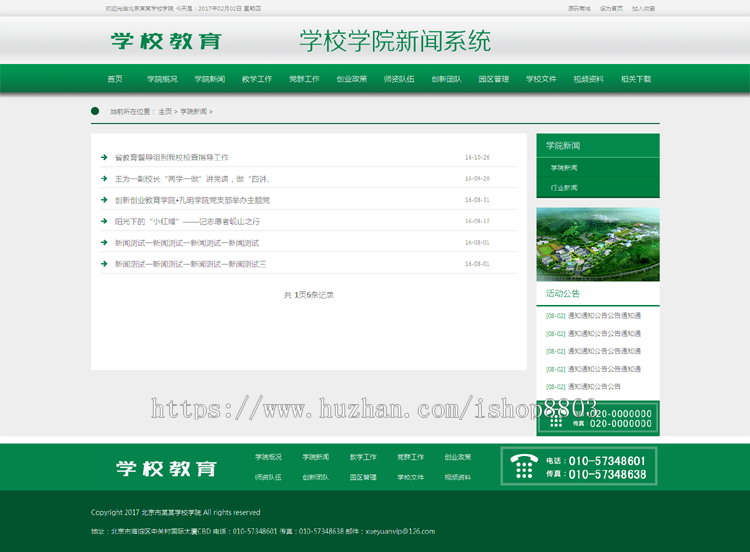
Task: Select 学校文件 in the navigation bar
Action: coord(541,79)
